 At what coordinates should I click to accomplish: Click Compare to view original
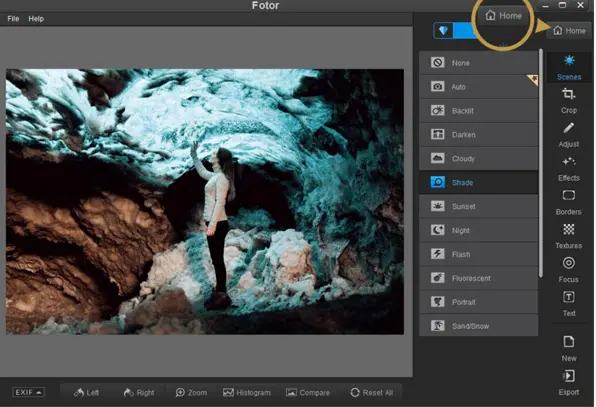pos(308,393)
